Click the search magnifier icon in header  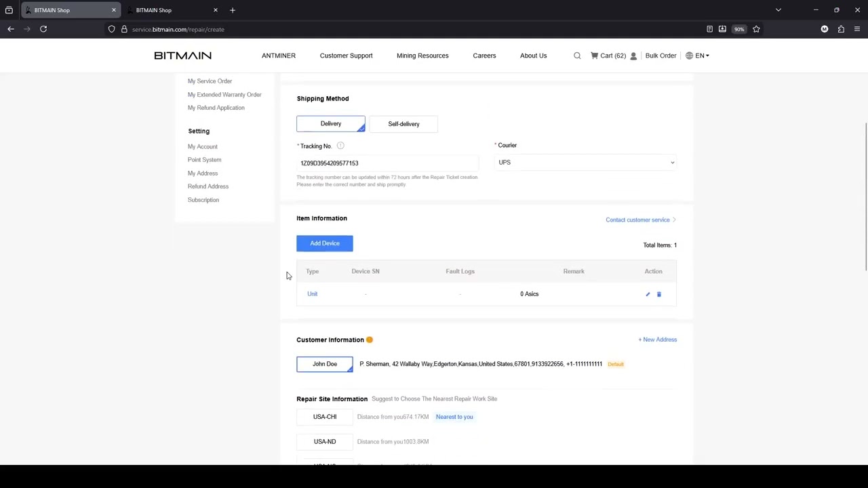click(577, 56)
